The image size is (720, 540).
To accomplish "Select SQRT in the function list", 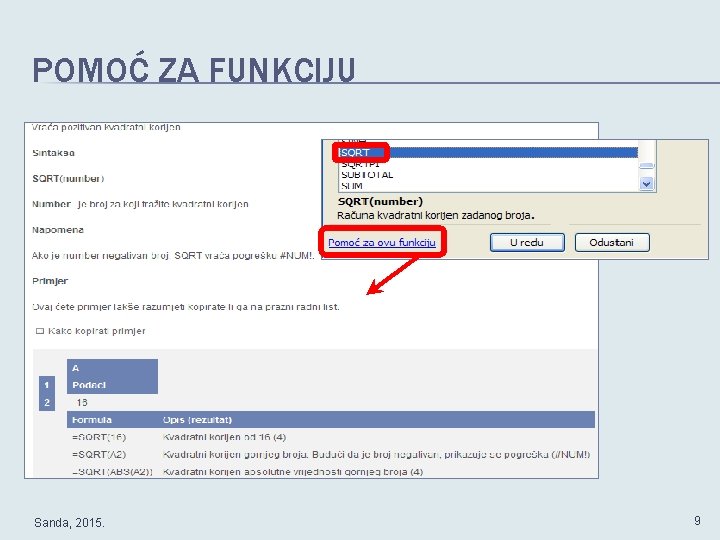I will tap(488, 152).
